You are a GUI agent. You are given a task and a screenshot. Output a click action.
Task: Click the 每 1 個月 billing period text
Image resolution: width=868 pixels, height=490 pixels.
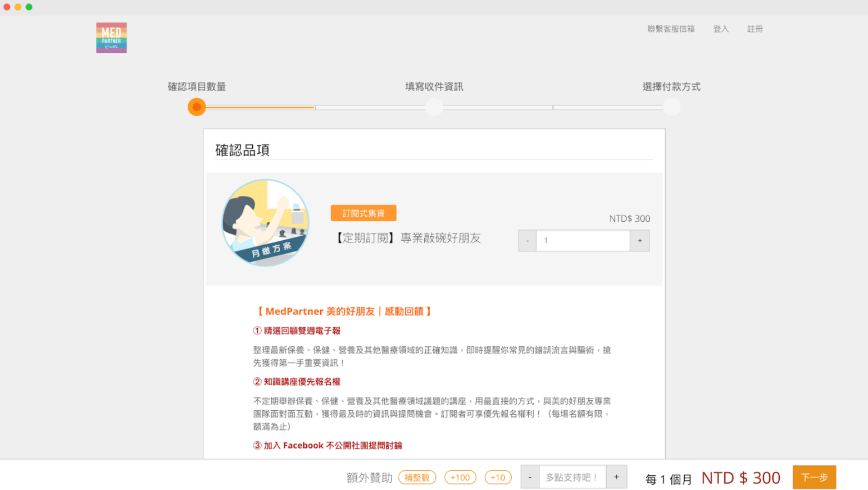click(669, 479)
